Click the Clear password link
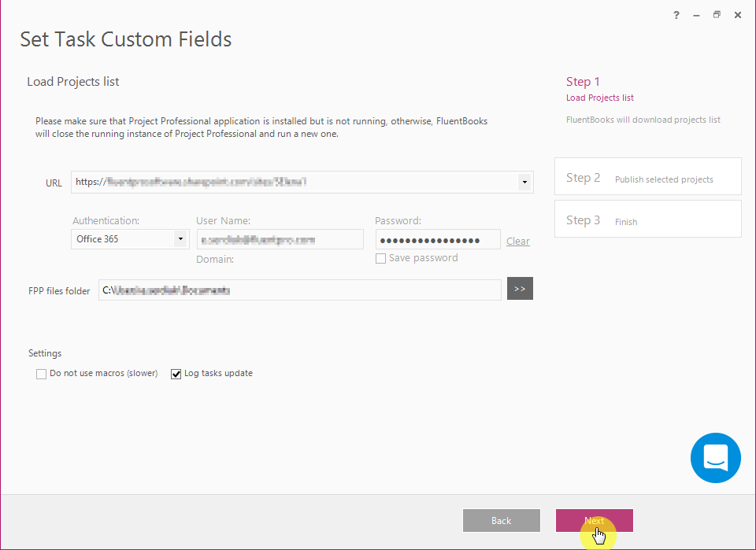Viewport: 756px width, 550px height. [518, 242]
